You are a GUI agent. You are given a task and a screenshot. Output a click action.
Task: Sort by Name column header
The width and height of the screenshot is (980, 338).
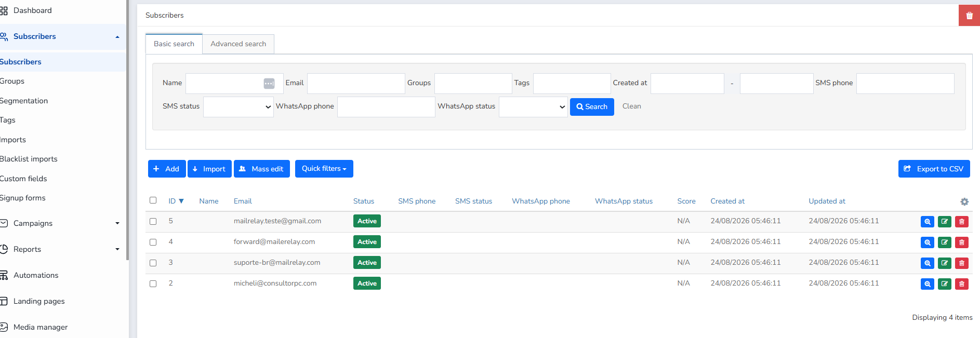(209, 201)
